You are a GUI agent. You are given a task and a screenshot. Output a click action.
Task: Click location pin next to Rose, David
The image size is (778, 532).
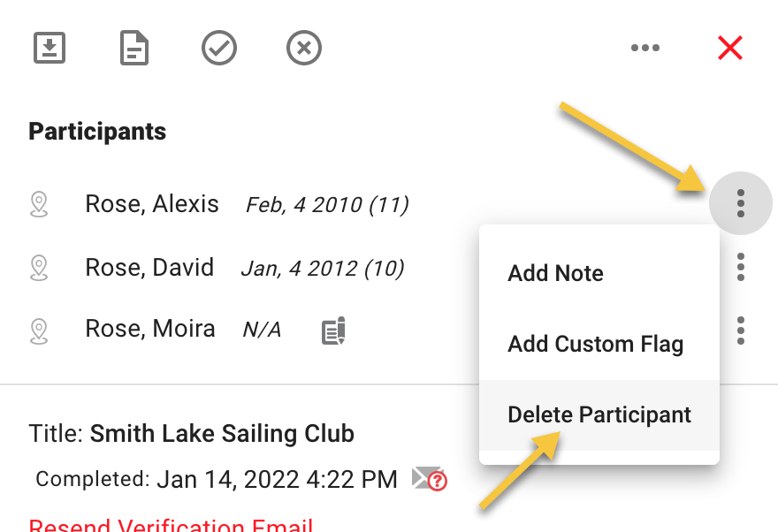(x=39, y=268)
